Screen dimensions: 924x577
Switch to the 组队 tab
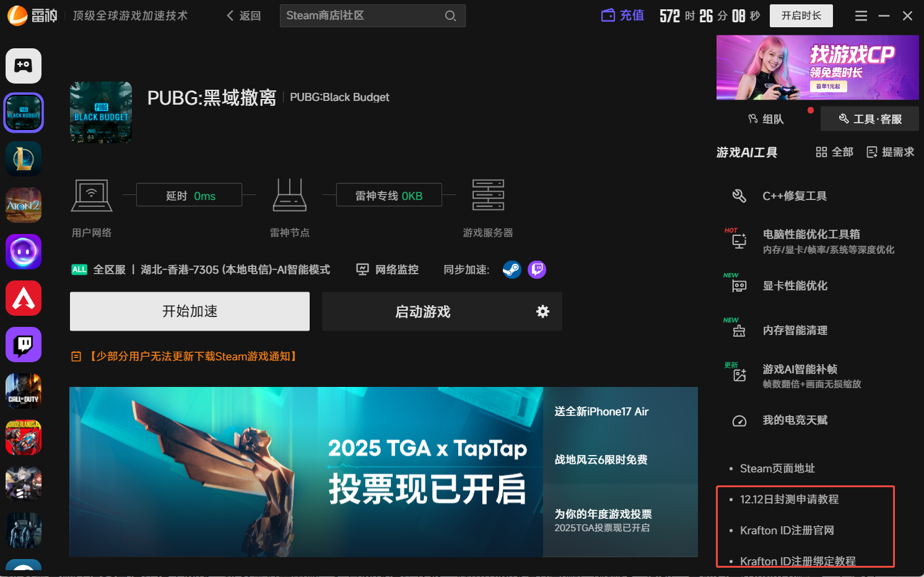(x=766, y=119)
